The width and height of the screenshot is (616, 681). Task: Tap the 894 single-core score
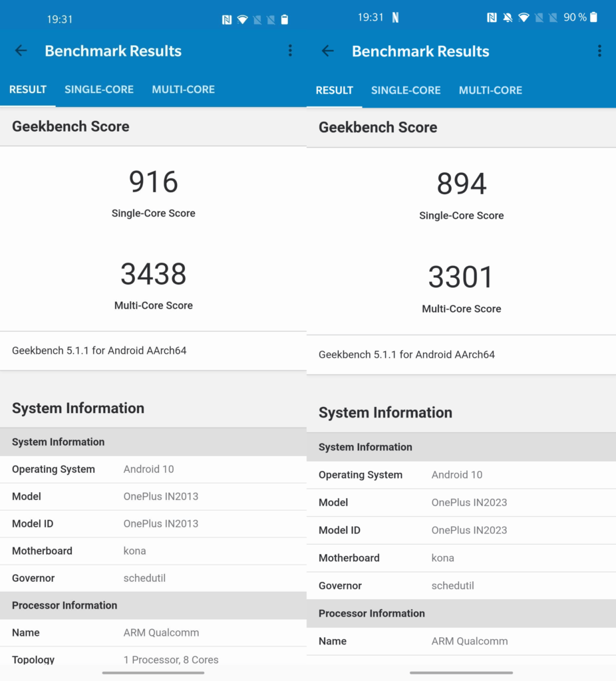[462, 184]
